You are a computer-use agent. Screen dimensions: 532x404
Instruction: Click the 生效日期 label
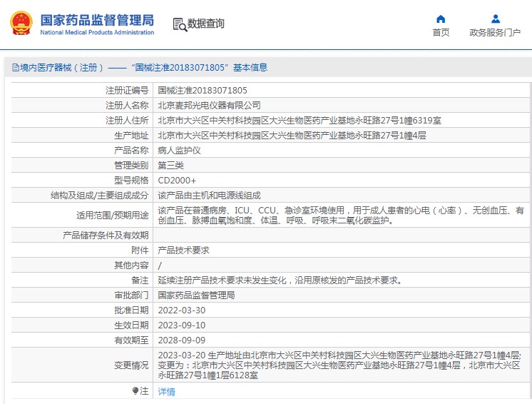(x=131, y=325)
